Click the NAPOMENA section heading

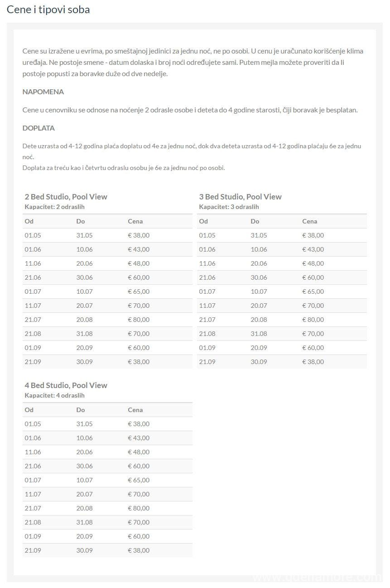coord(43,92)
